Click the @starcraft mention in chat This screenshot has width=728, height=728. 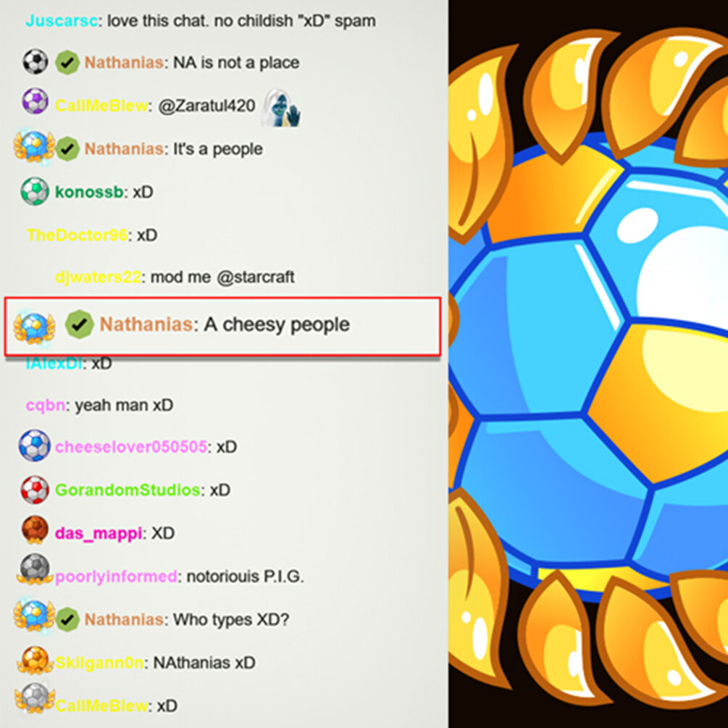(256, 277)
